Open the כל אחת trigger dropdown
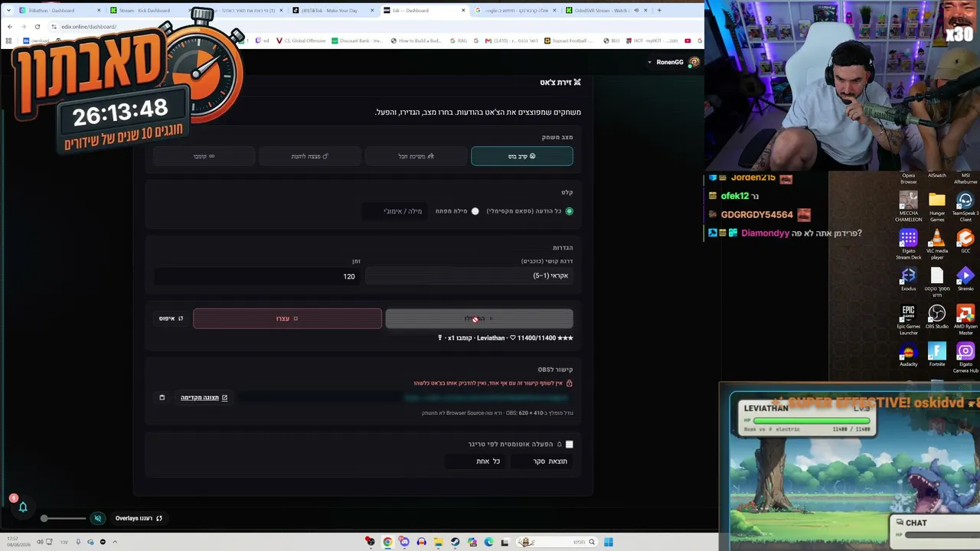The width and height of the screenshot is (980, 551). (x=476, y=461)
